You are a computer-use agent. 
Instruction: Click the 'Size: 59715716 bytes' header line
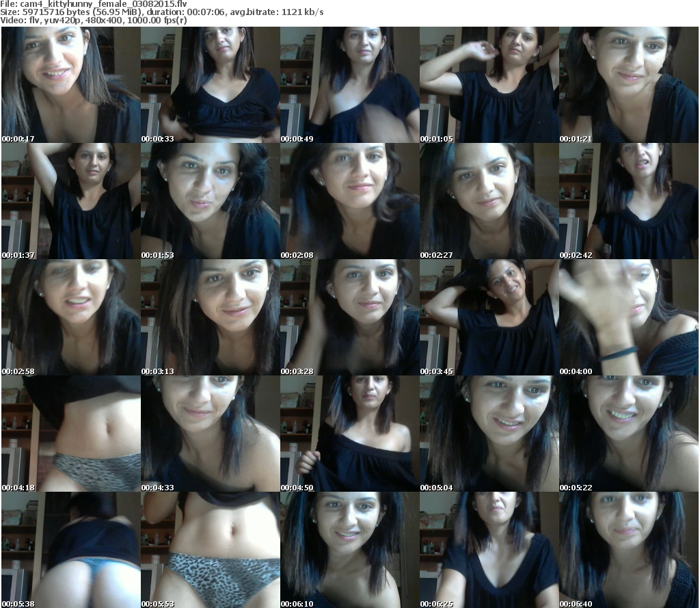pyautogui.click(x=161, y=12)
